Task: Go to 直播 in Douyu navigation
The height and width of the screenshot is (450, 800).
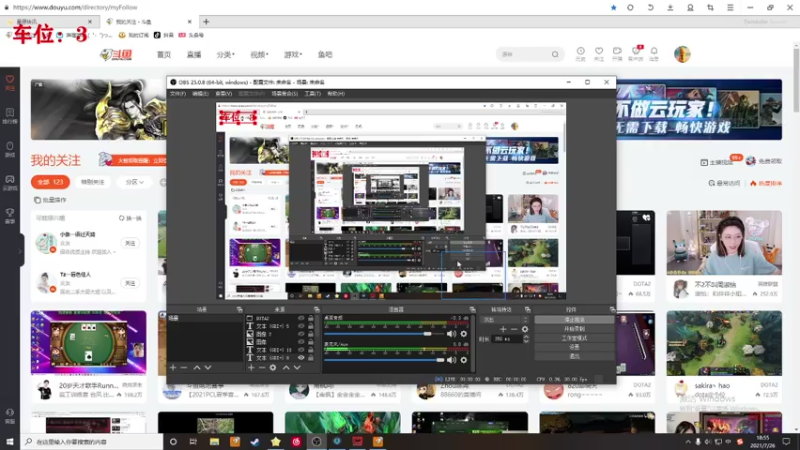Action: [x=194, y=55]
